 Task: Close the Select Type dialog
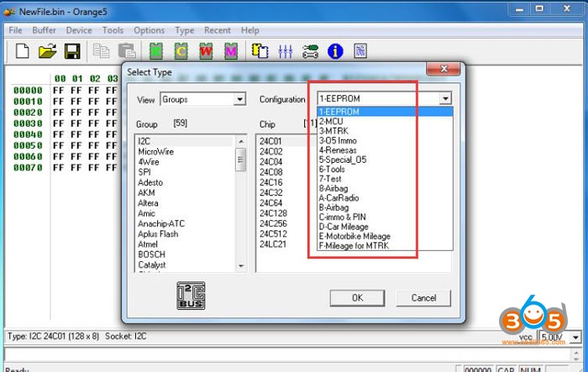click(444, 69)
